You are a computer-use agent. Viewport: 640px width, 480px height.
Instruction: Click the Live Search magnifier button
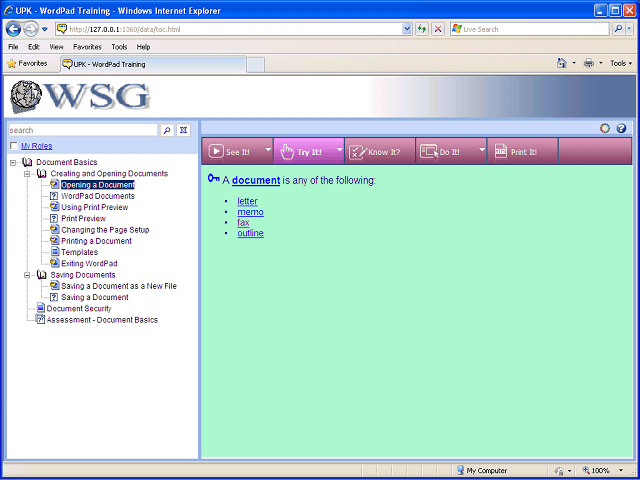coord(619,29)
